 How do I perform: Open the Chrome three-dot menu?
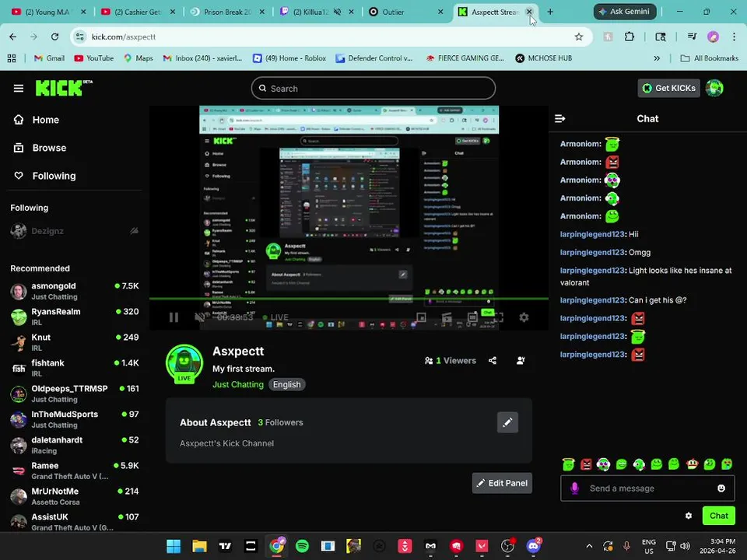pyautogui.click(x=734, y=37)
